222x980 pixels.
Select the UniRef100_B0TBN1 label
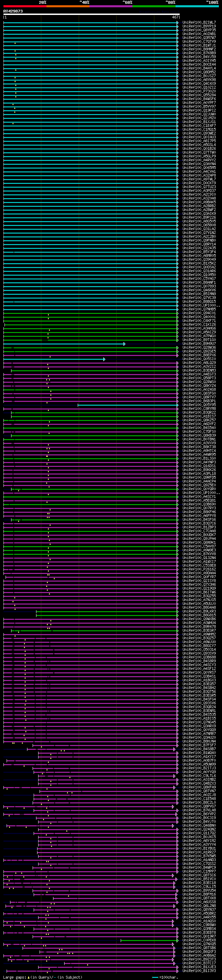tap(199, 439)
